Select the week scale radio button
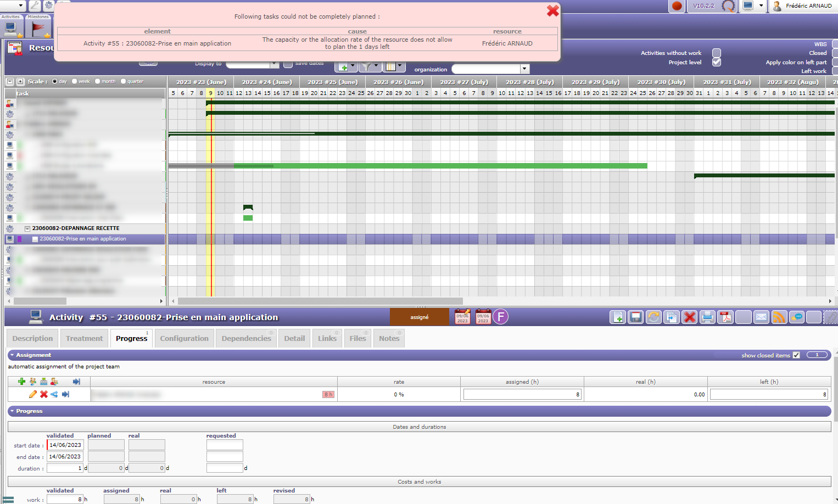Screen dimensions: 838x504 tap(75, 81)
